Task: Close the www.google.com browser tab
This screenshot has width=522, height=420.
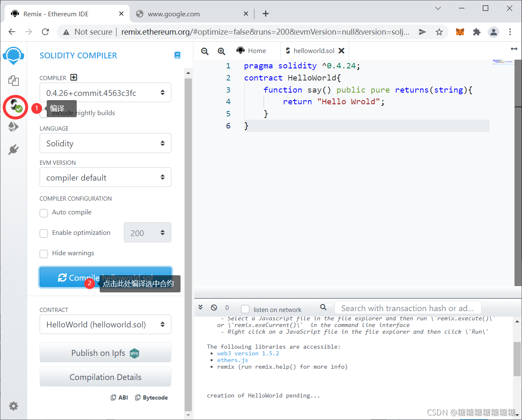Action: pyautogui.click(x=246, y=14)
